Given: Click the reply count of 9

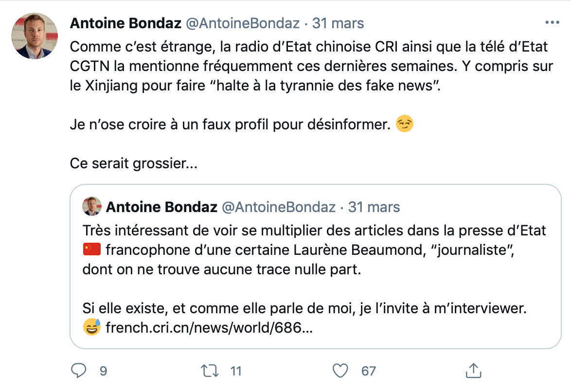Looking at the screenshot, I should pos(103,371).
